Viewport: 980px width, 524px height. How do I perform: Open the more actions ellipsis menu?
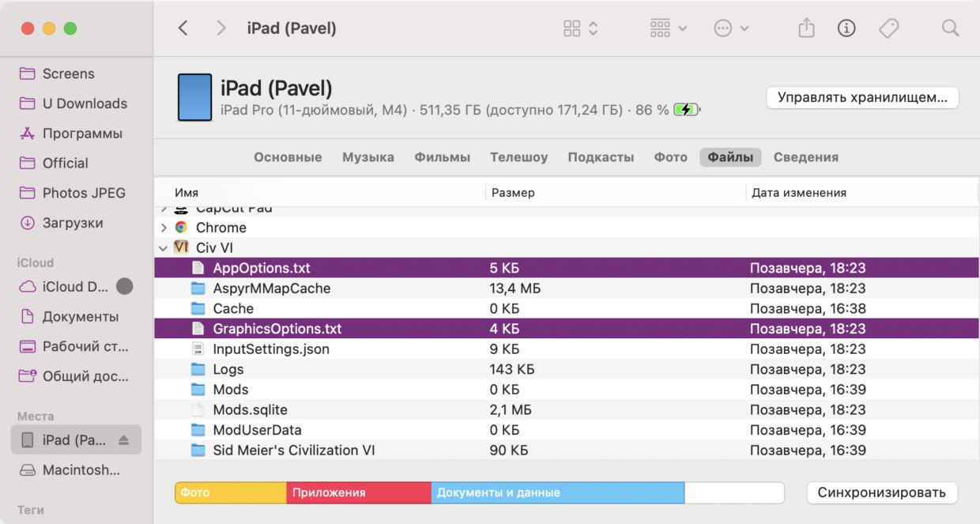point(731,28)
